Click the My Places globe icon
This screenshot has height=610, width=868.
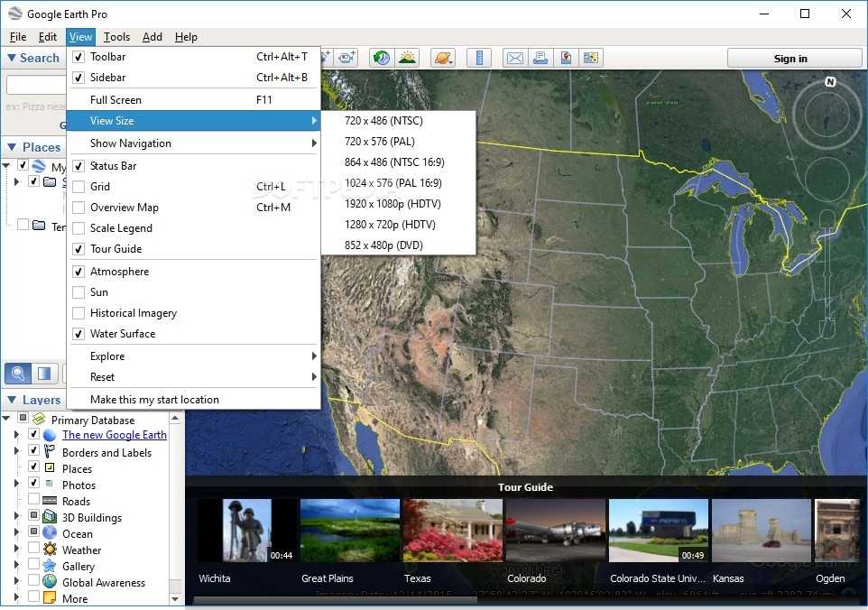39,165
